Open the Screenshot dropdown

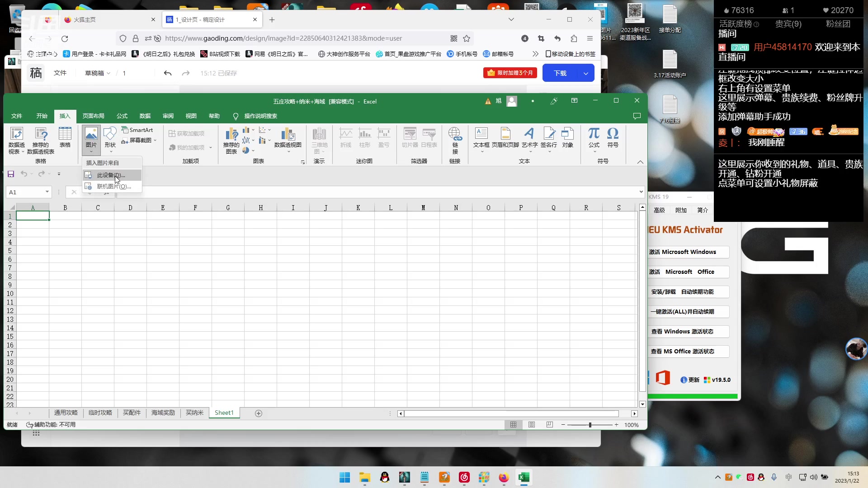pyautogui.click(x=140, y=141)
